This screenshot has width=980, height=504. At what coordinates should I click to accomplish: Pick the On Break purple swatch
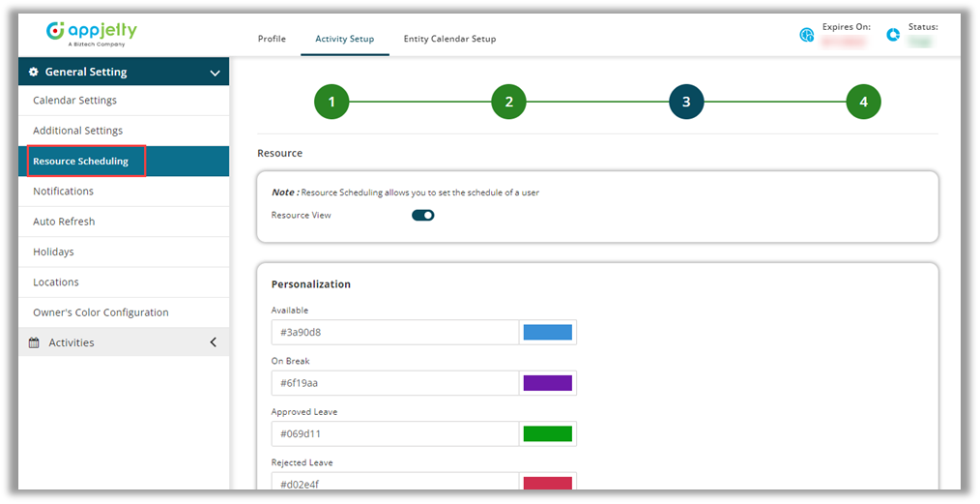tap(547, 383)
